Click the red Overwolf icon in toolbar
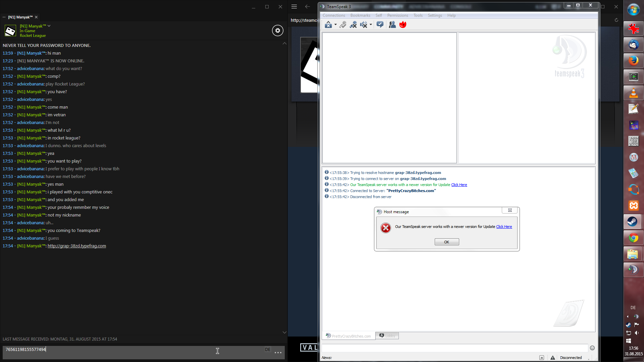This screenshot has width=644, height=362. pyautogui.click(x=403, y=24)
